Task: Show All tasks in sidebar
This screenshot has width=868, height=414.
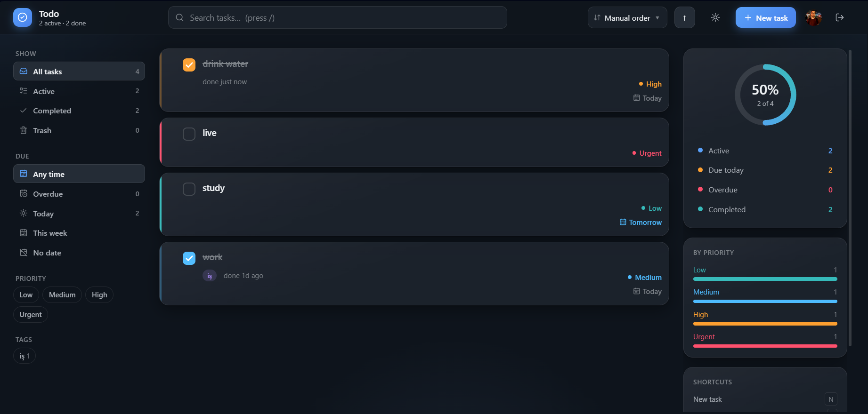Action: 79,72
